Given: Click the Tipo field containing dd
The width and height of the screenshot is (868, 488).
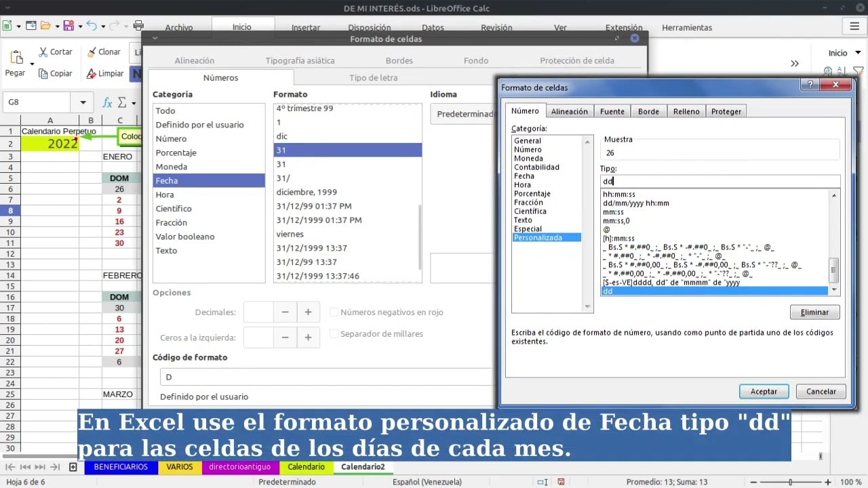Looking at the screenshot, I should pos(719,181).
